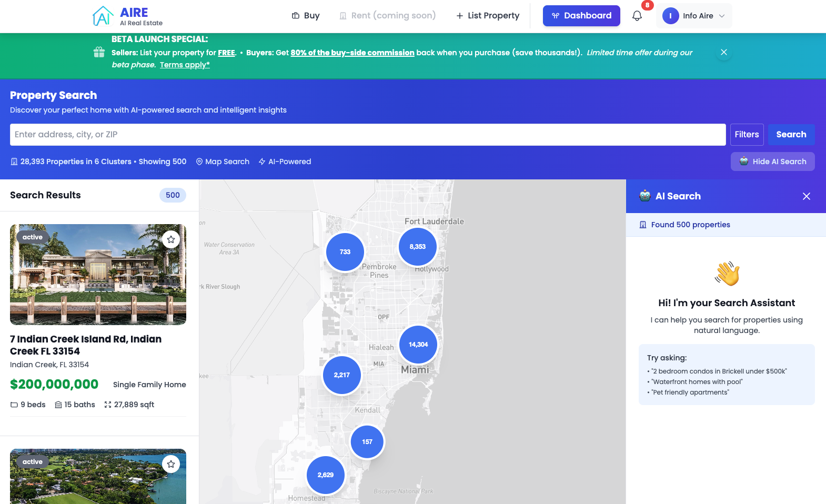The height and width of the screenshot is (504, 826).
Task: Click the 9 beds icon
Action: 14,405
